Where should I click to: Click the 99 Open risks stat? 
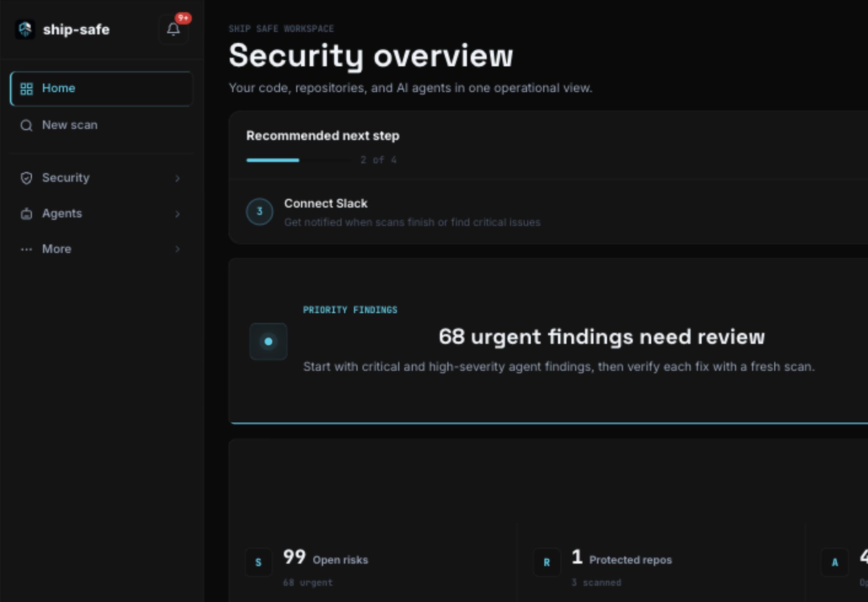[326, 558]
